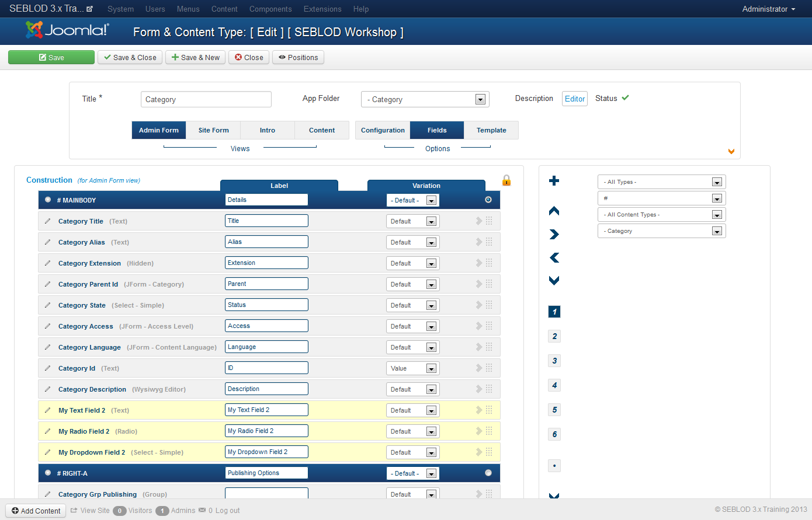Click drag handle on My Dropdown Field 2 row

pyautogui.click(x=489, y=452)
